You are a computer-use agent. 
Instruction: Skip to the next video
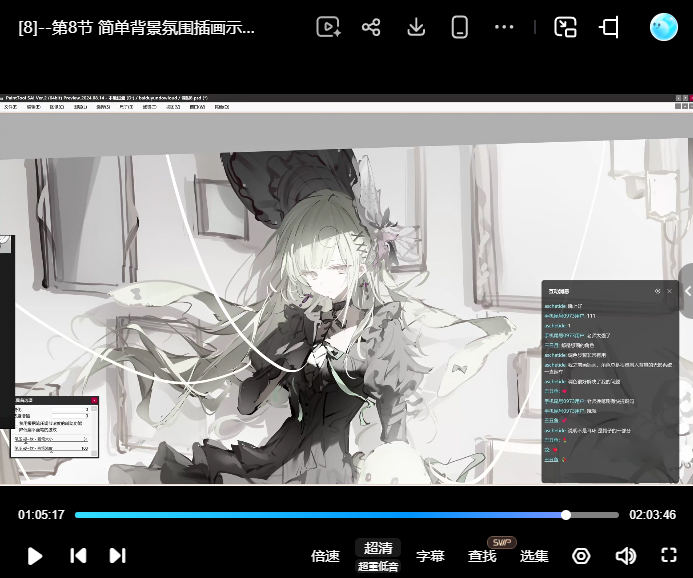[x=118, y=555]
